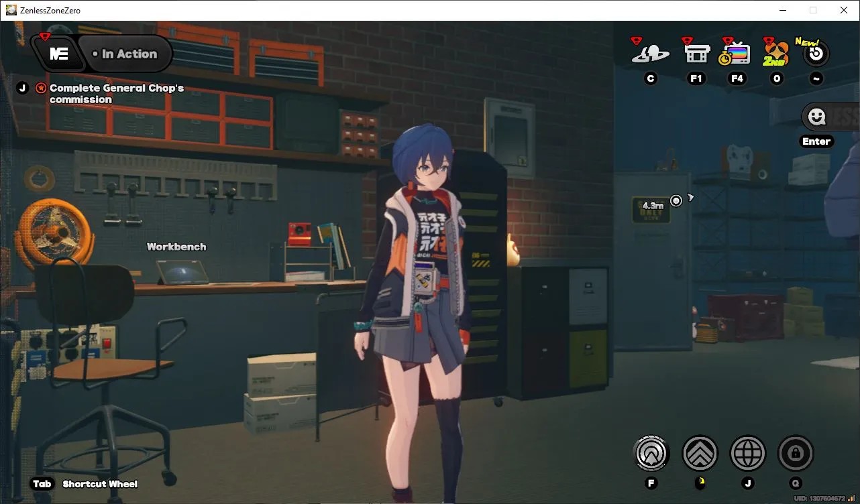Click the J key hint beside the quest

23,88
